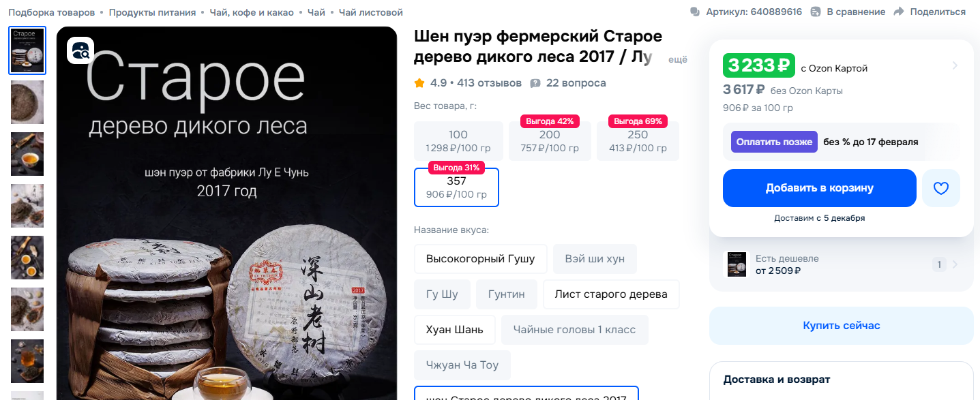Select the second product photo thumbnail
The height and width of the screenshot is (400, 980).
(x=27, y=102)
